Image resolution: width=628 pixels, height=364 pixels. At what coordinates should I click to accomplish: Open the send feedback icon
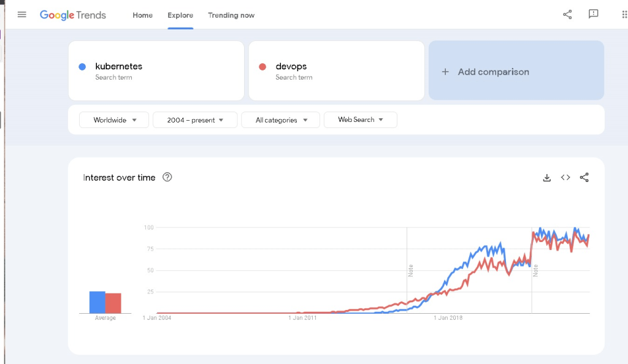point(593,14)
